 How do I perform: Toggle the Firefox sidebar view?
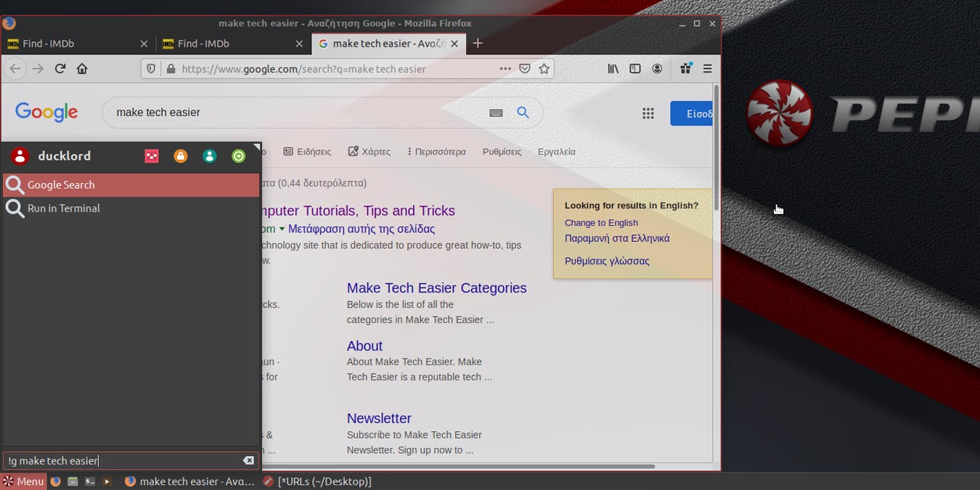pos(635,68)
